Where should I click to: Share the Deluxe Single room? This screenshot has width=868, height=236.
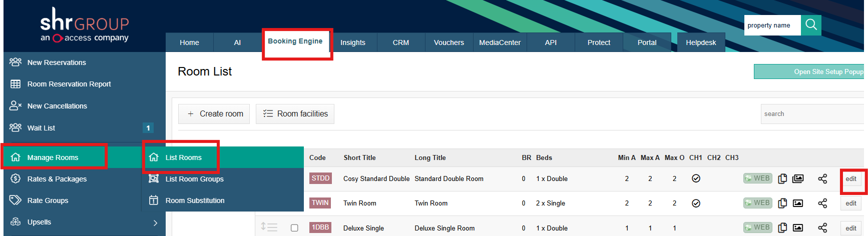pyautogui.click(x=822, y=227)
